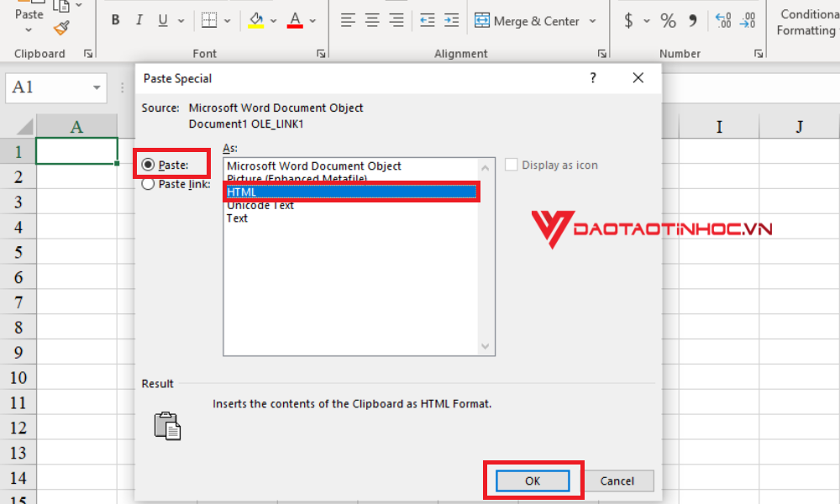Apply red font color
The image size is (840, 504).
[x=295, y=20]
